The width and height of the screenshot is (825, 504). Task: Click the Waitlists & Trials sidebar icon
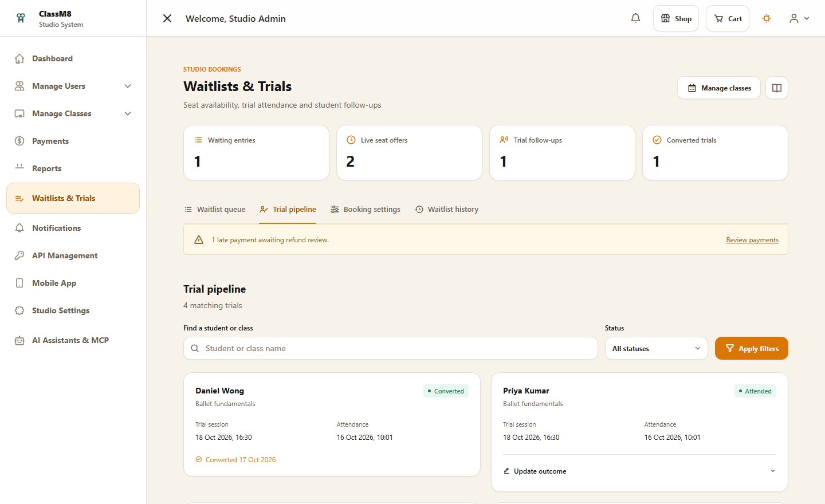click(19, 198)
